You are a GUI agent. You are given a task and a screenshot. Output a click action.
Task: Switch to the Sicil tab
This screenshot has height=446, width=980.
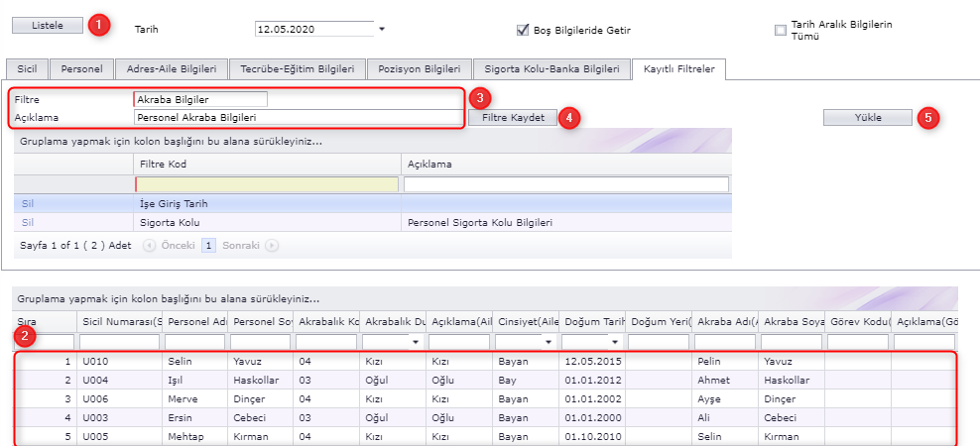pos(27,69)
